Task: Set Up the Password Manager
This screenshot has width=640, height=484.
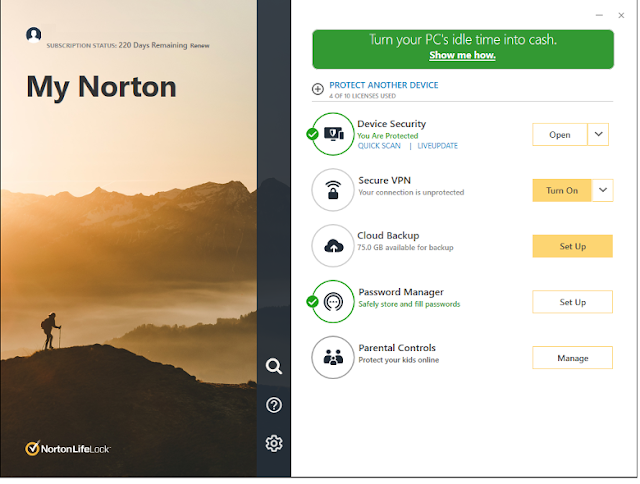Action: point(573,302)
